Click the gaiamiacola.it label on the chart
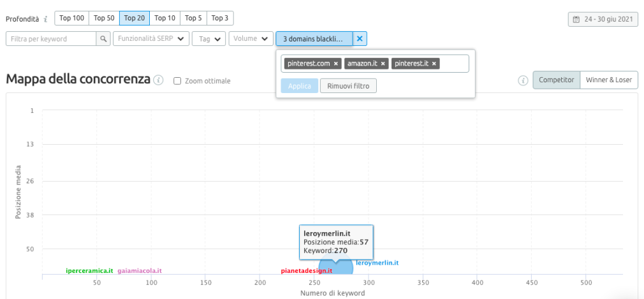 140,271
